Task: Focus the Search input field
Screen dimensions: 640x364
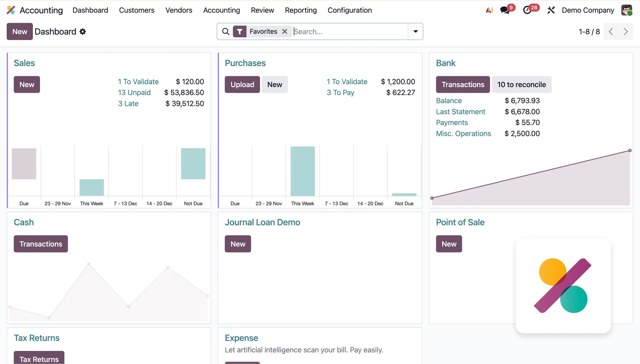Action: pyautogui.click(x=350, y=32)
